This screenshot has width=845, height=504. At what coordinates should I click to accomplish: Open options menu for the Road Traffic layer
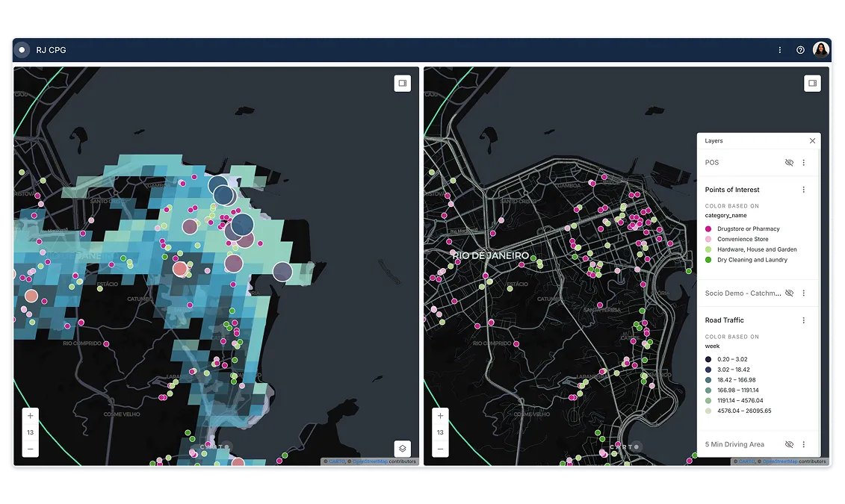[x=804, y=320]
